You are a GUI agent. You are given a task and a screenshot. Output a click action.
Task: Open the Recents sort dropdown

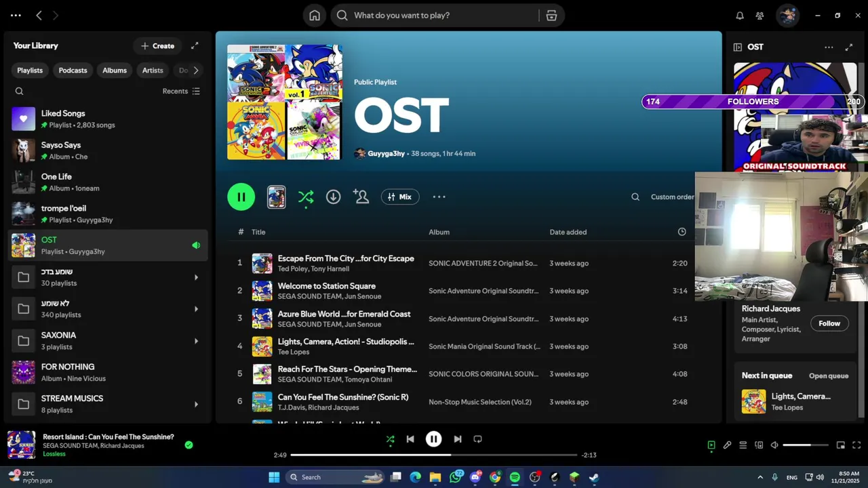pyautogui.click(x=181, y=91)
